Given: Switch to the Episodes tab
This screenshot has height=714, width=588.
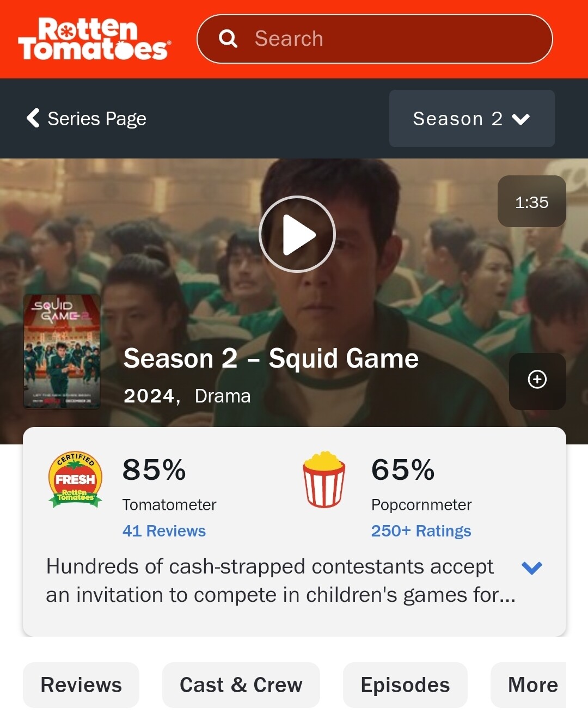Looking at the screenshot, I should point(405,685).
